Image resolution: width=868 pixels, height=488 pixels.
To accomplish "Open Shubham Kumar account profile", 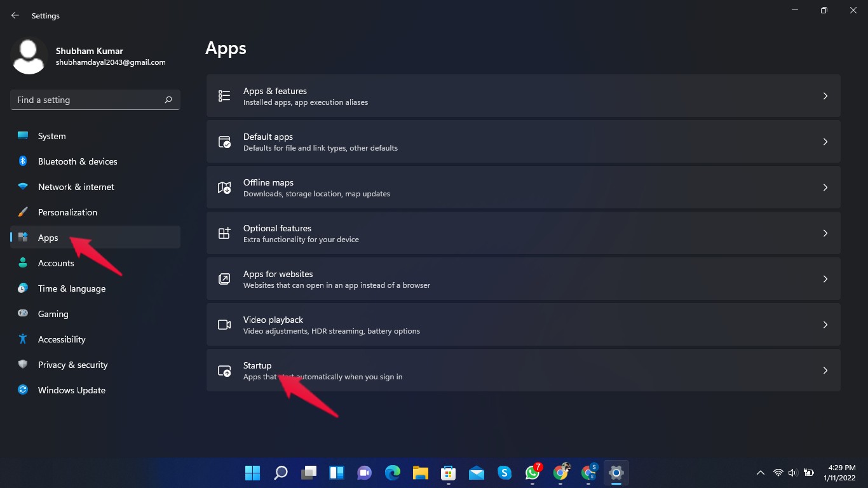I will point(89,56).
